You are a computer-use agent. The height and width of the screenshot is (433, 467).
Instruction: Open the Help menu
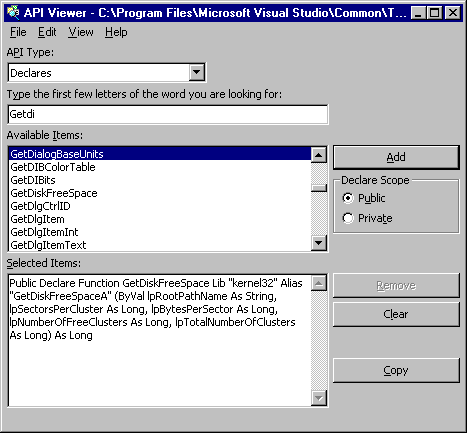point(116,32)
